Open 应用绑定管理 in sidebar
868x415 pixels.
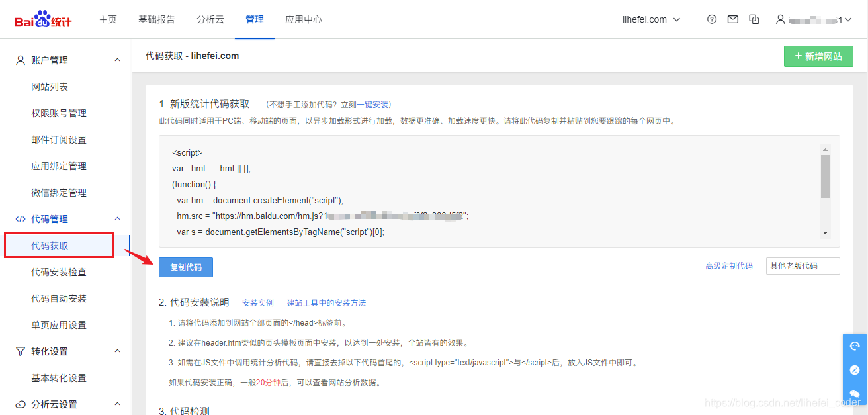pyautogui.click(x=59, y=166)
